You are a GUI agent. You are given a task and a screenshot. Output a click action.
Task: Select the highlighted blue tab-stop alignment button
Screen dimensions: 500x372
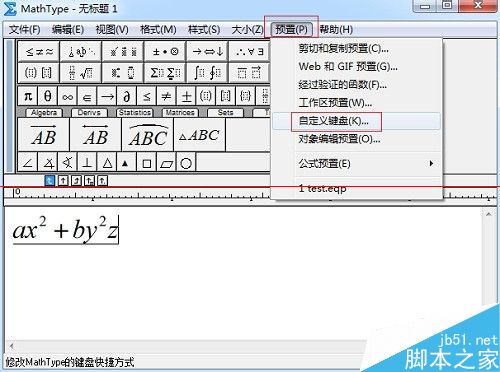pos(49,181)
